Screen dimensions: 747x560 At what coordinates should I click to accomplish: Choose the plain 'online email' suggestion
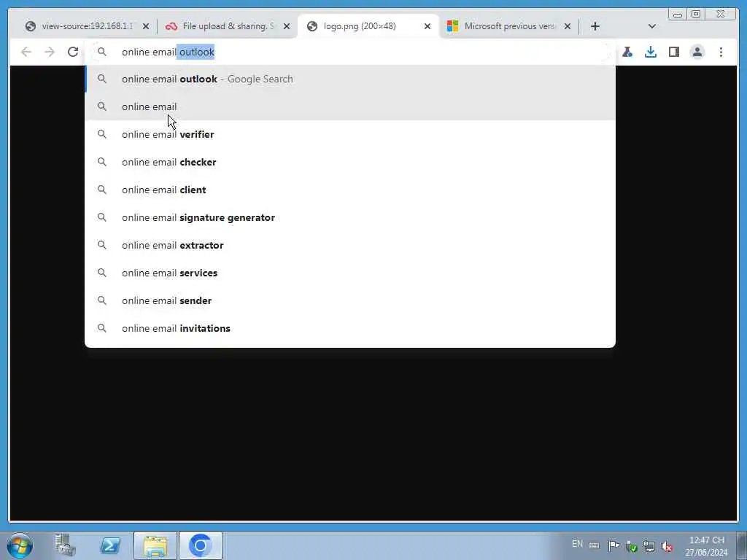(x=349, y=106)
